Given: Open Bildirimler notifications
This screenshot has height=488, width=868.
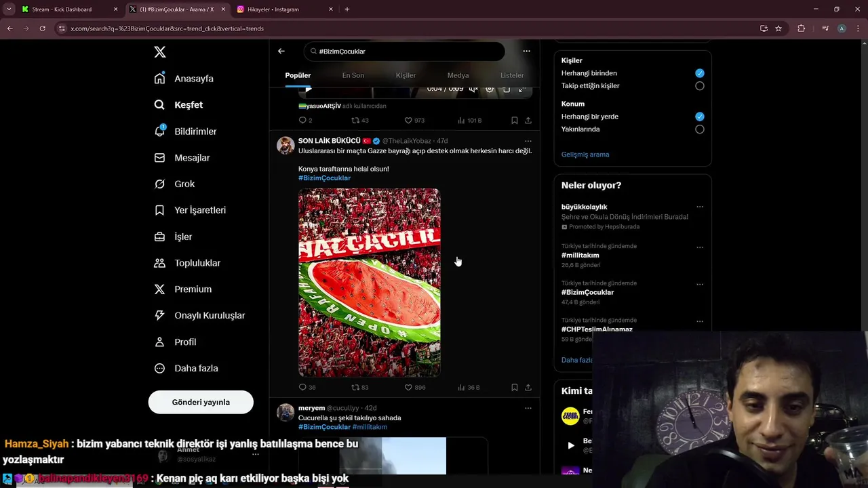Looking at the screenshot, I should [185, 131].
